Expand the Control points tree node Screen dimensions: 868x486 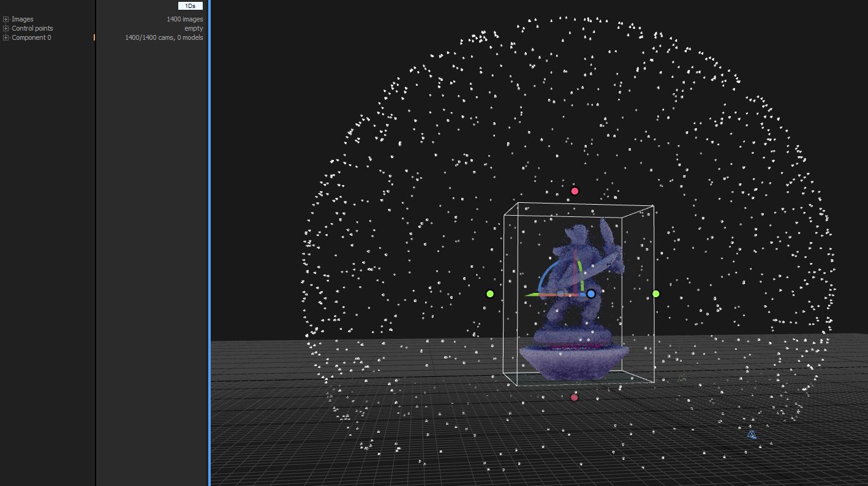click(x=6, y=28)
